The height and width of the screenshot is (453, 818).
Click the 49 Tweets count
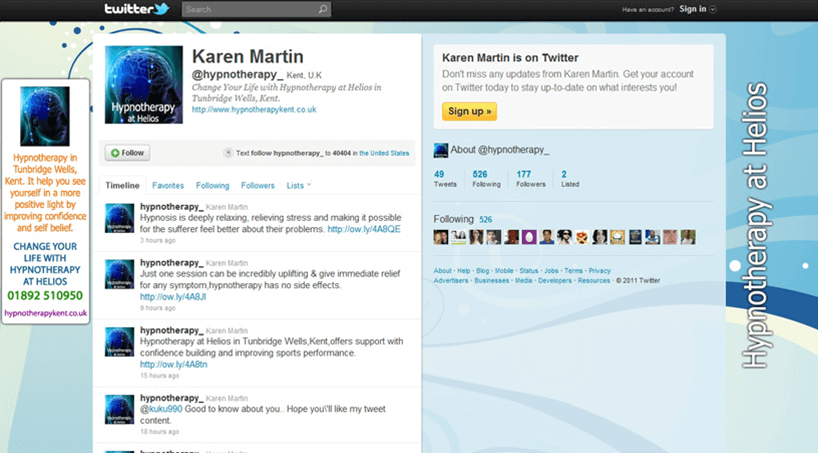[x=444, y=178]
